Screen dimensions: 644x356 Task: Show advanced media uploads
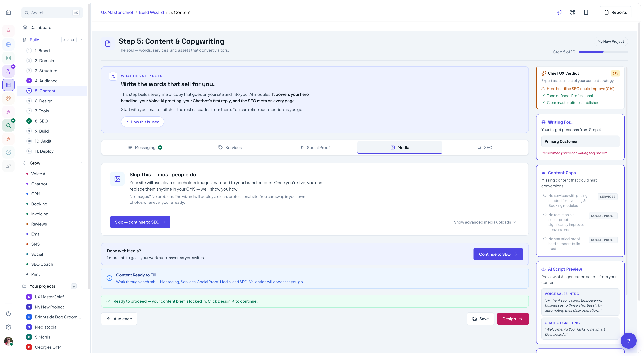coord(485,222)
